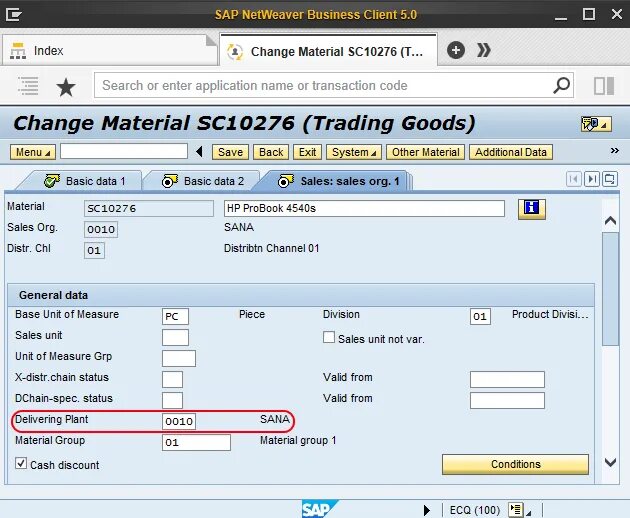Open favorites star icon

66,87
